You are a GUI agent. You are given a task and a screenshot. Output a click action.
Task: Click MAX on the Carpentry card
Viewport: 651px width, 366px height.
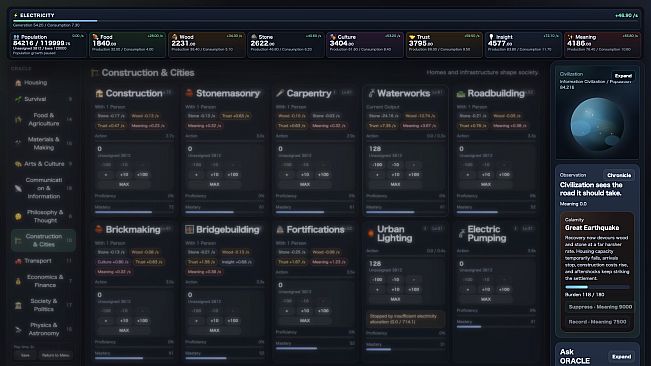click(305, 184)
